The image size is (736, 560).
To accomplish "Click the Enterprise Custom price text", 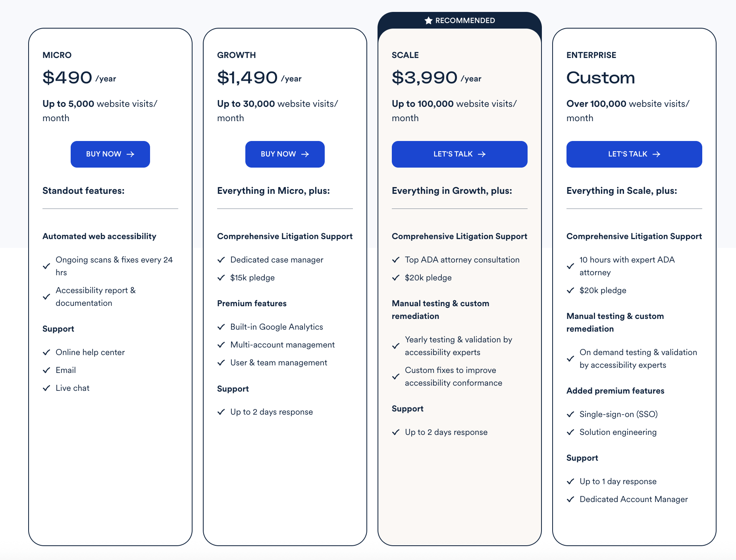I will (x=601, y=77).
